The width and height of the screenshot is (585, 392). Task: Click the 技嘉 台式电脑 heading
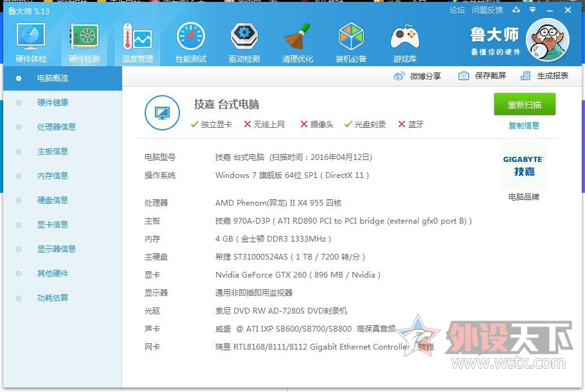[226, 105]
